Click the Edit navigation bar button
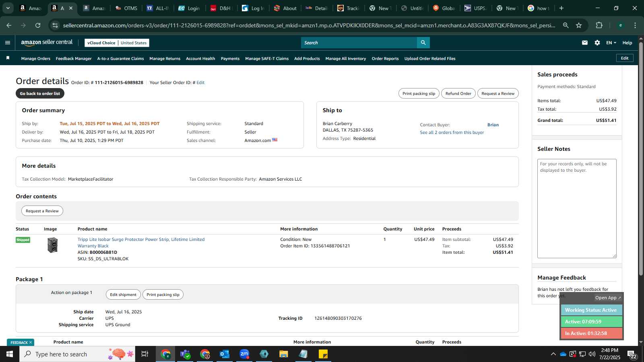Screen dimensions: 644x362 625,58
